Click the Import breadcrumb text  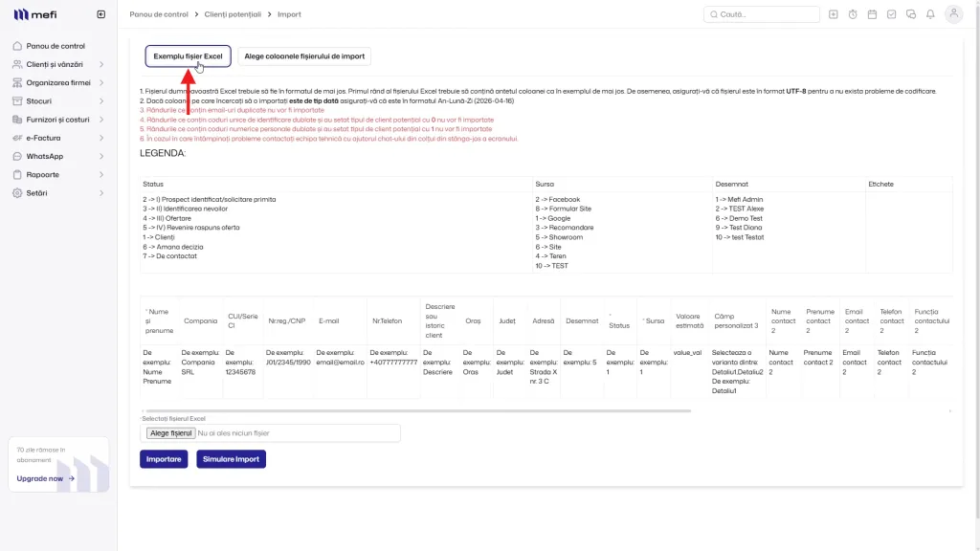tap(289, 14)
